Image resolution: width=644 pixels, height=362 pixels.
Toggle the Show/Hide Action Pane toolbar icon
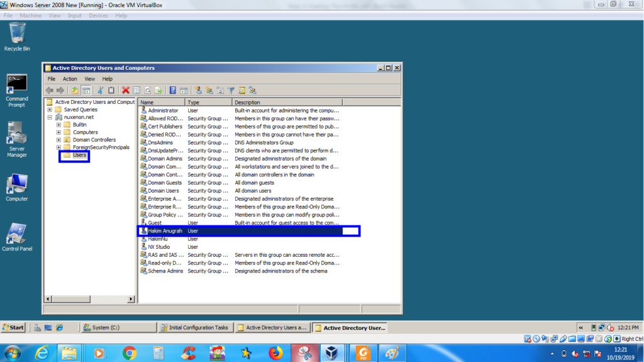184,90
